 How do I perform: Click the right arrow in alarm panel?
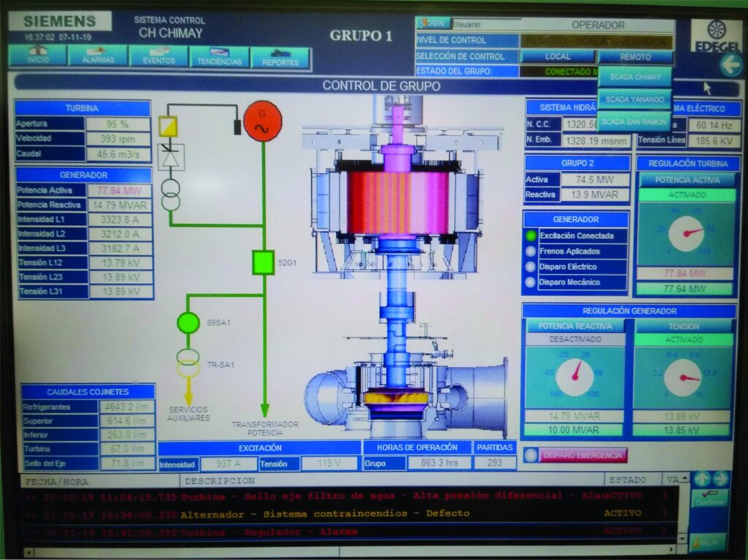(720, 479)
